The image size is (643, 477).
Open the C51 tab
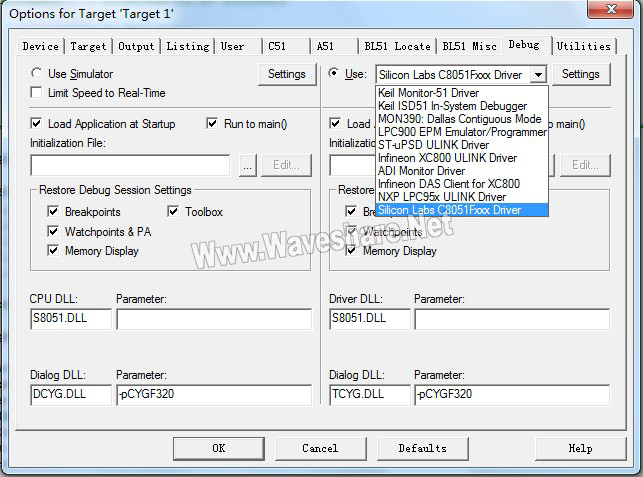277,46
